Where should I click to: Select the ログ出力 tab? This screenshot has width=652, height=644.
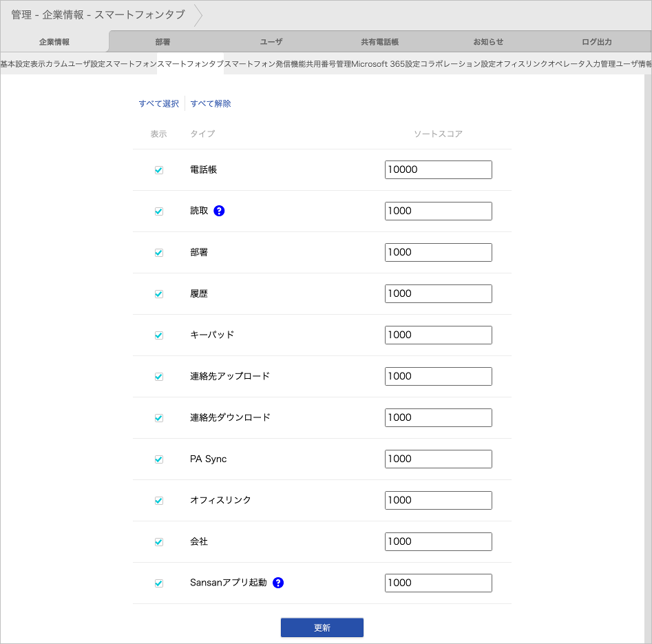(596, 42)
